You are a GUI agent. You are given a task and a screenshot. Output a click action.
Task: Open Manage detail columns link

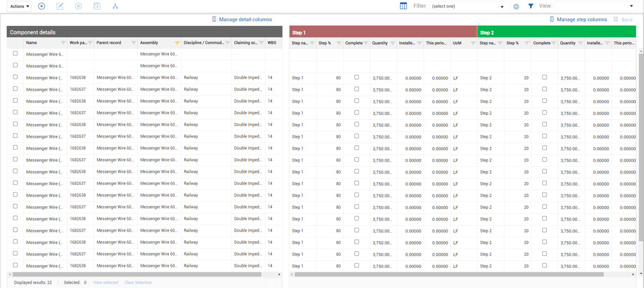[242, 19]
